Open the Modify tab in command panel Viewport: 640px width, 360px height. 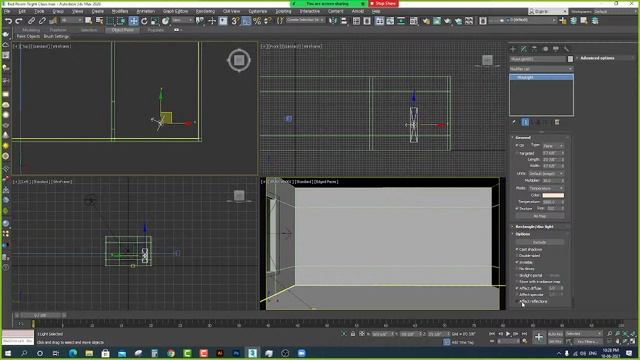[524, 49]
